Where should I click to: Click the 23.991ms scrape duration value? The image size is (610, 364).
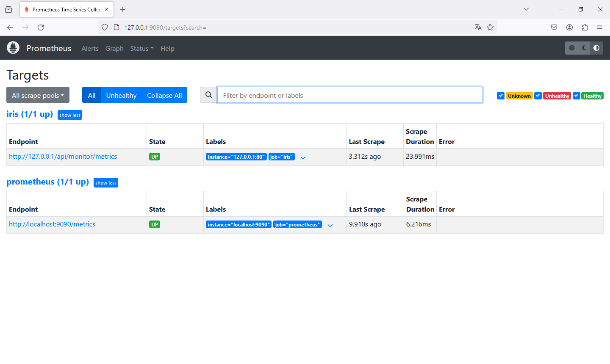420,157
